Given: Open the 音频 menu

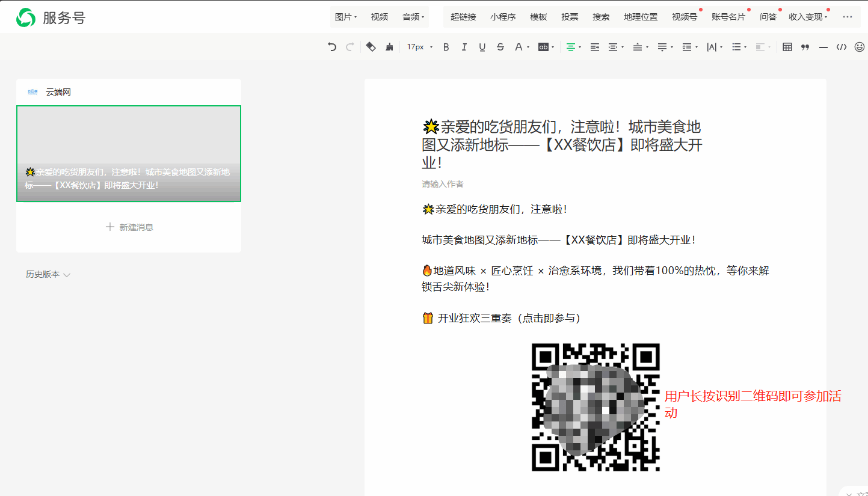Looking at the screenshot, I should 413,17.
